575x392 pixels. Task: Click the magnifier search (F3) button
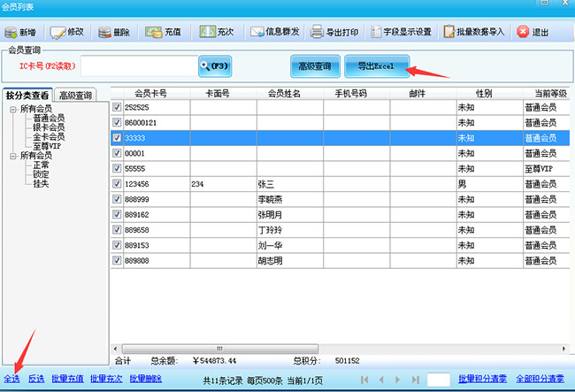click(216, 65)
